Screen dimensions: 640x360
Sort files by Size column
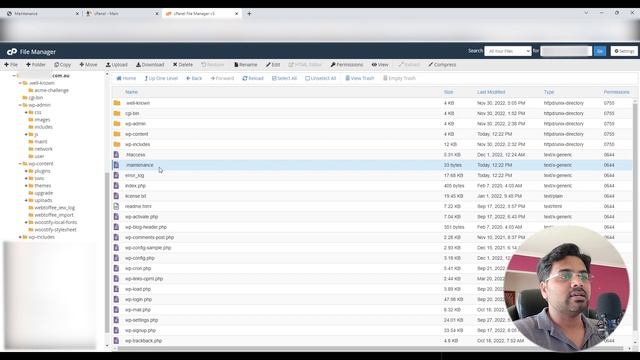coord(448,92)
